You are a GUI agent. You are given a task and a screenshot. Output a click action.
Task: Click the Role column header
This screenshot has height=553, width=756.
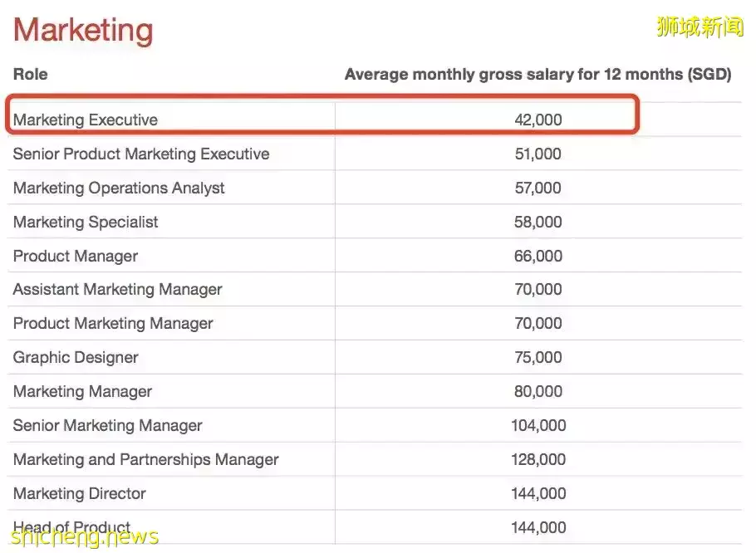(x=31, y=75)
